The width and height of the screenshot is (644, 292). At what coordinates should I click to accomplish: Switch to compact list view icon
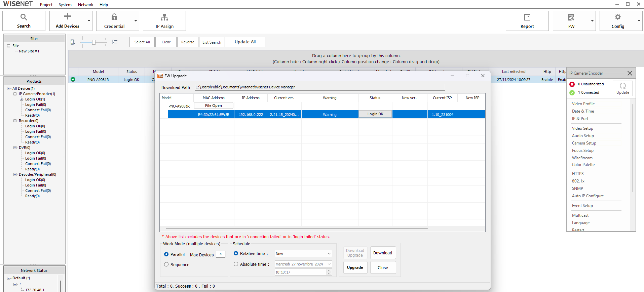coord(73,42)
